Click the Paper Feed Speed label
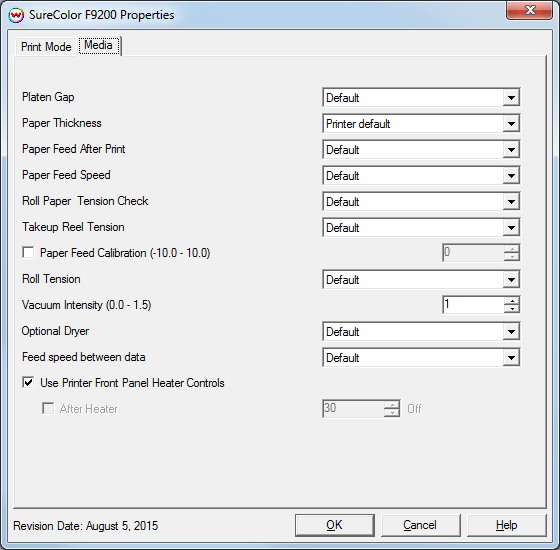Viewport: 560px width, 550px height. click(66, 175)
